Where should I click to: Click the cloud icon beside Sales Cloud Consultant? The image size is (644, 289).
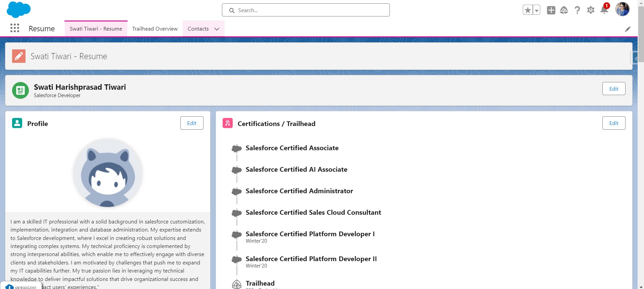237,213
